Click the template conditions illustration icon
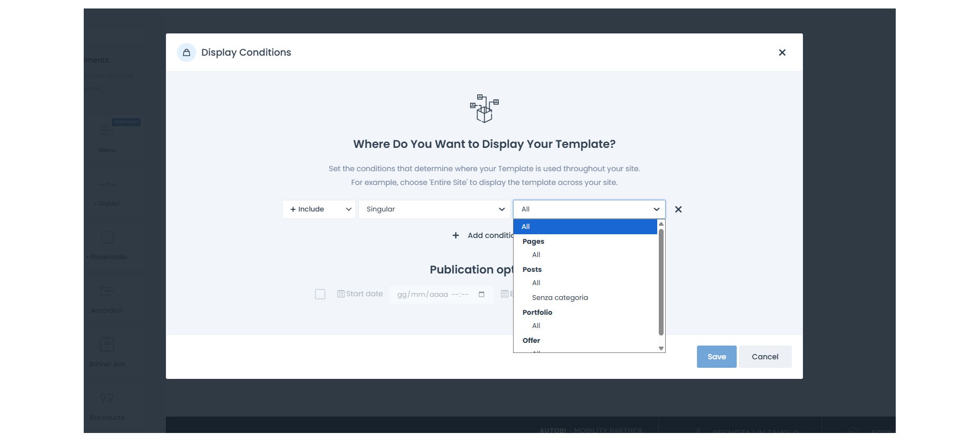This screenshot has height=442, width=980. point(484,109)
